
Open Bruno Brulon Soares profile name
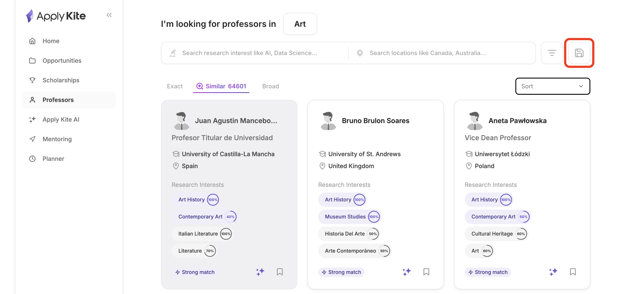coord(375,121)
